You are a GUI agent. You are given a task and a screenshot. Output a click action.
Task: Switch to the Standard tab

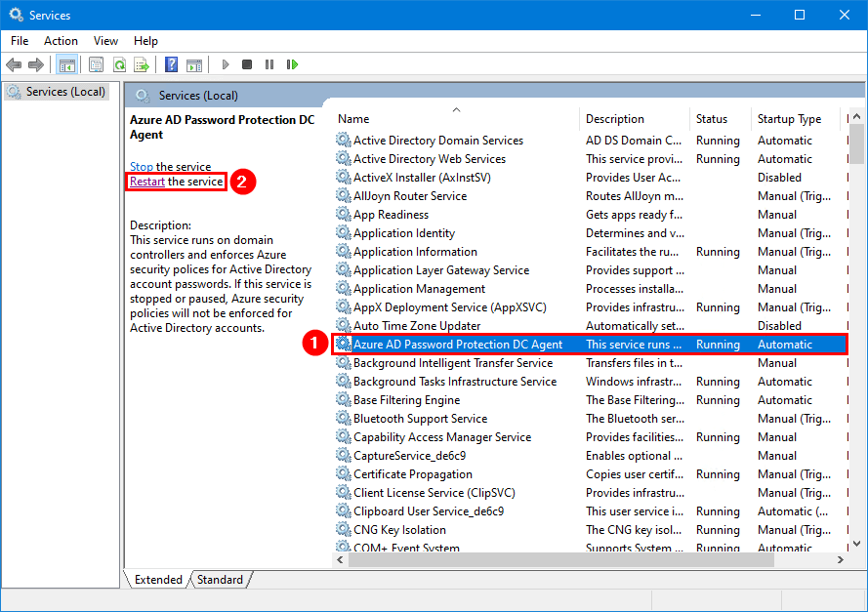[220, 580]
